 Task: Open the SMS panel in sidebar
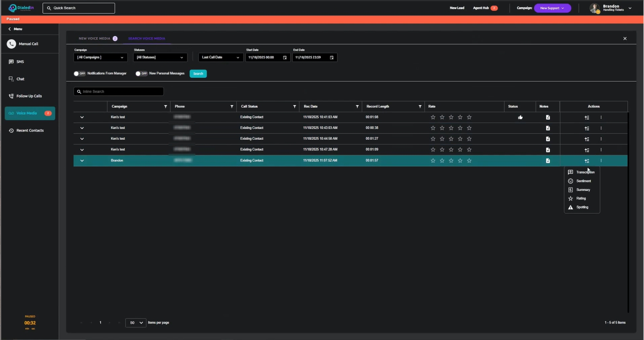point(20,62)
